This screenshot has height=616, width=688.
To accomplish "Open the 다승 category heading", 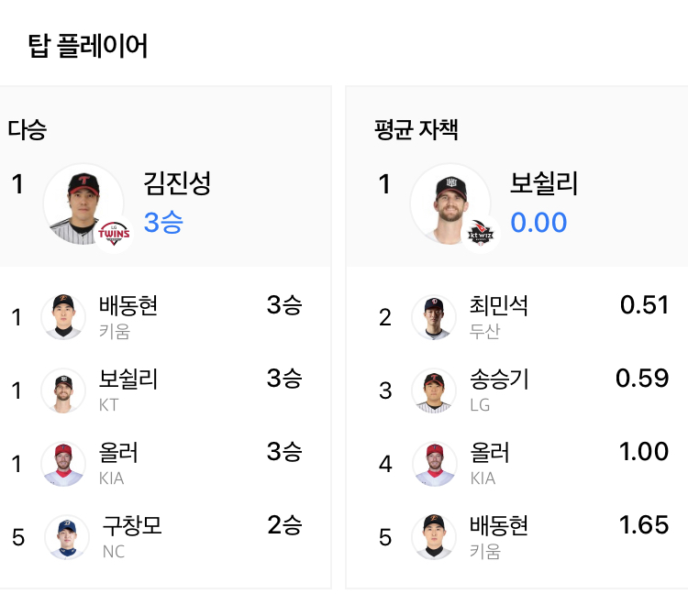I will tap(28, 129).
